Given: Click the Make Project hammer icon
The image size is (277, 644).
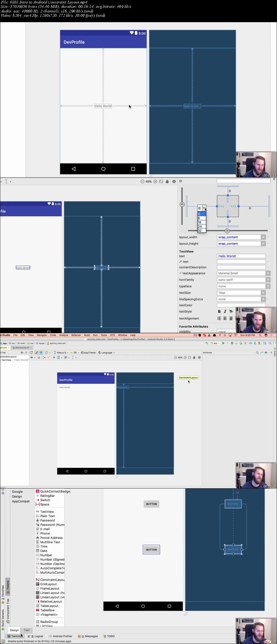Looking at the screenshot, I should 207,343.
